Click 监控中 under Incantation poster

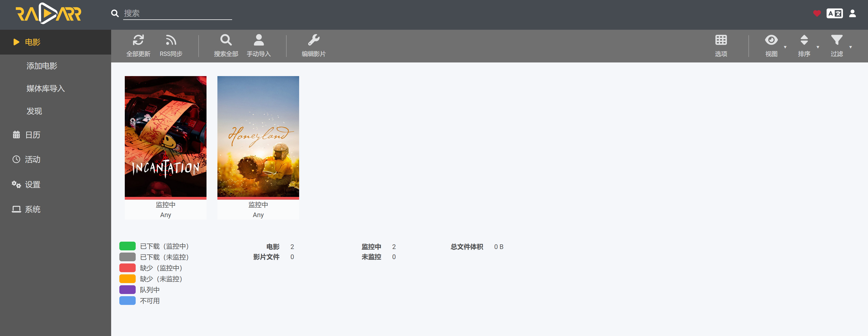[x=165, y=205]
